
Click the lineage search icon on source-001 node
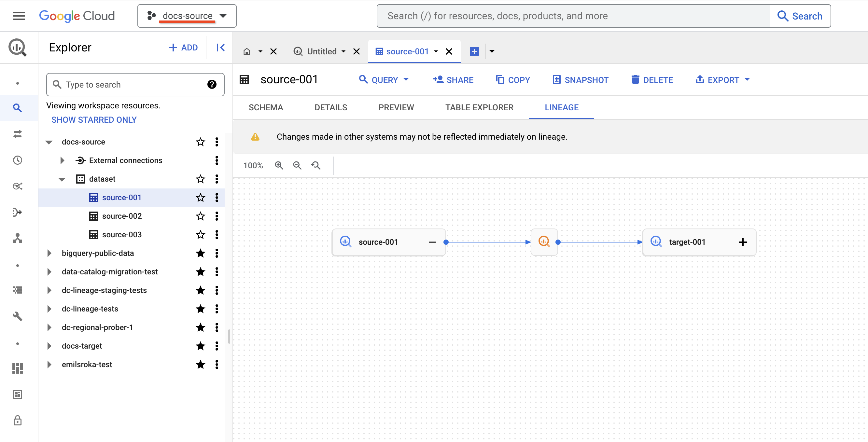pos(345,242)
